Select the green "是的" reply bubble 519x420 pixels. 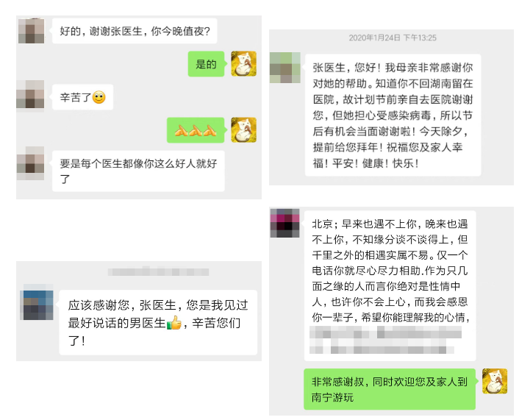(x=207, y=64)
